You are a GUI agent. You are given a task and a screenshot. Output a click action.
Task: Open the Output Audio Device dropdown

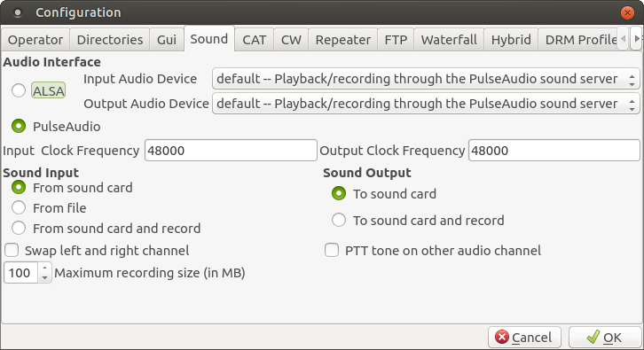pyautogui.click(x=426, y=104)
